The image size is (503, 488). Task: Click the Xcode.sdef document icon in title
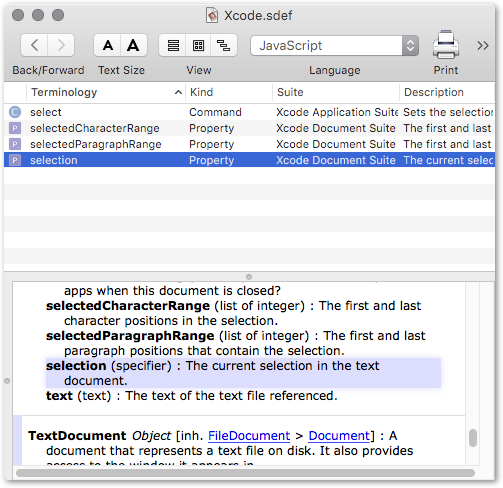(x=212, y=15)
